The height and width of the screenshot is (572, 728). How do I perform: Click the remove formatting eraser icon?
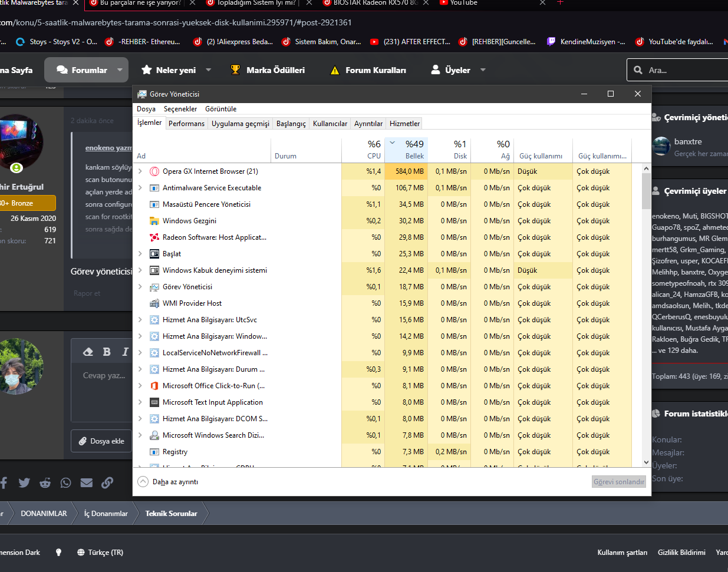(88, 351)
